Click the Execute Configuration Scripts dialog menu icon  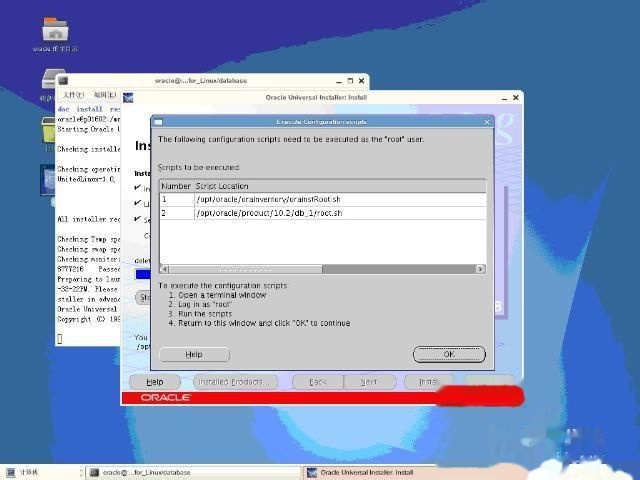click(x=157, y=121)
